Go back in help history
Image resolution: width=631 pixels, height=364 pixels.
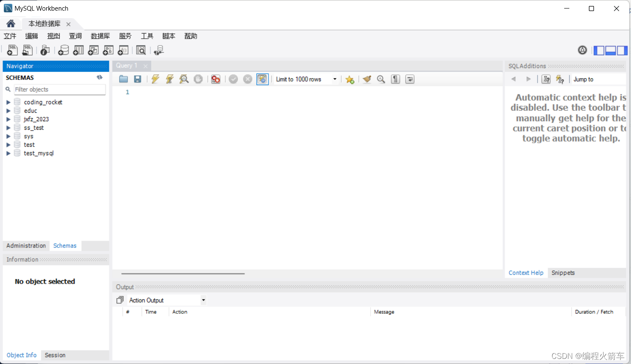pyautogui.click(x=514, y=79)
